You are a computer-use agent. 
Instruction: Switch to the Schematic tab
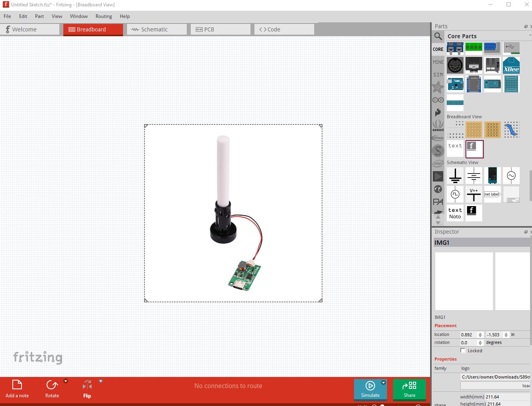156,29
